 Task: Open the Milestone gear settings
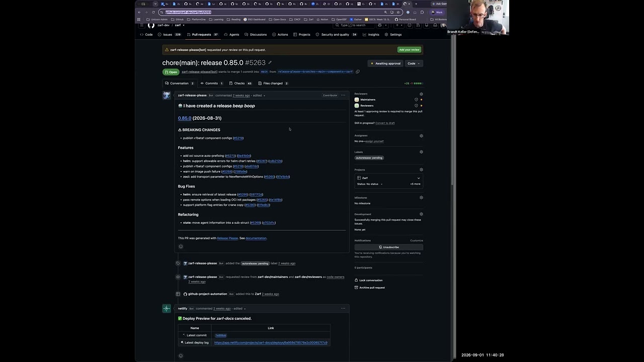[x=421, y=198]
